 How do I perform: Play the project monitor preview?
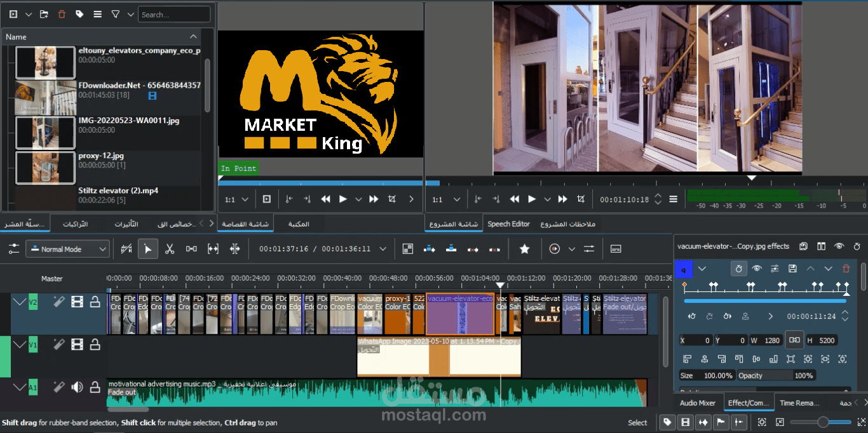click(532, 199)
